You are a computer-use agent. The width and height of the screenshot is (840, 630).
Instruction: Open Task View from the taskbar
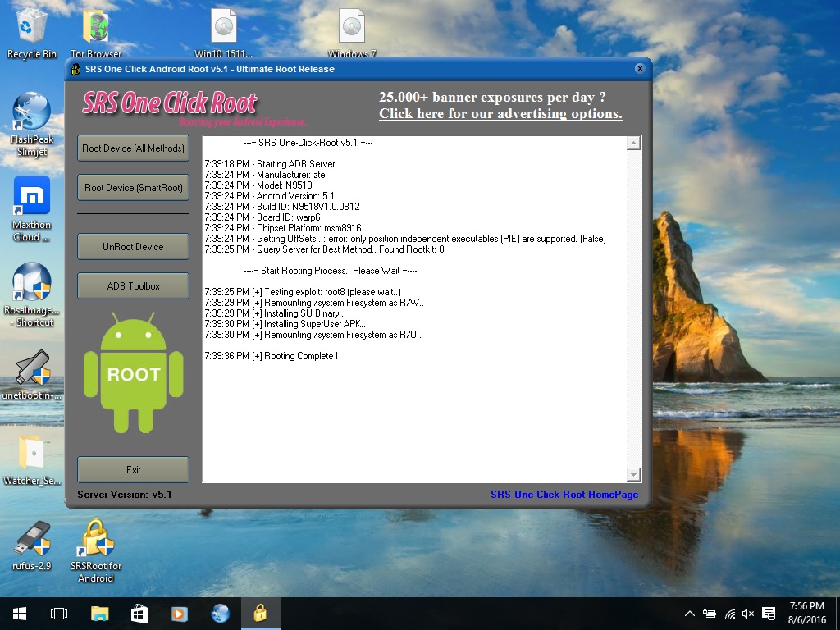click(58, 614)
